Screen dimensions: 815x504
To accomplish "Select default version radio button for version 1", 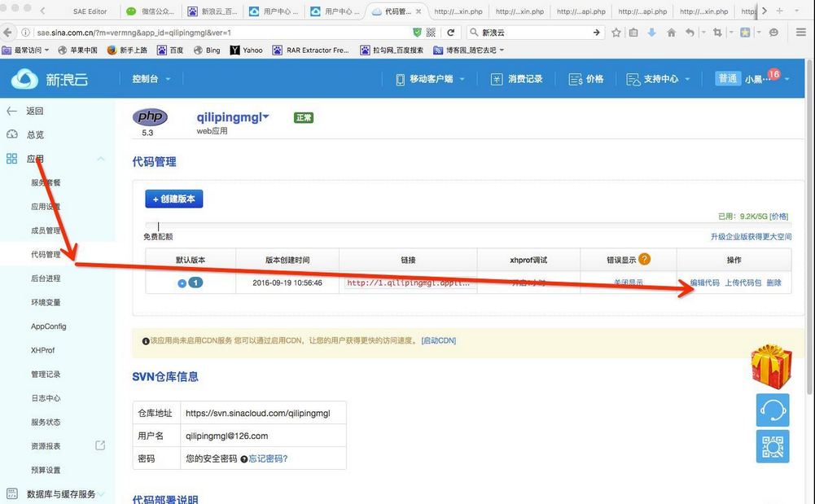I will pyautogui.click(x=182, y=283).
